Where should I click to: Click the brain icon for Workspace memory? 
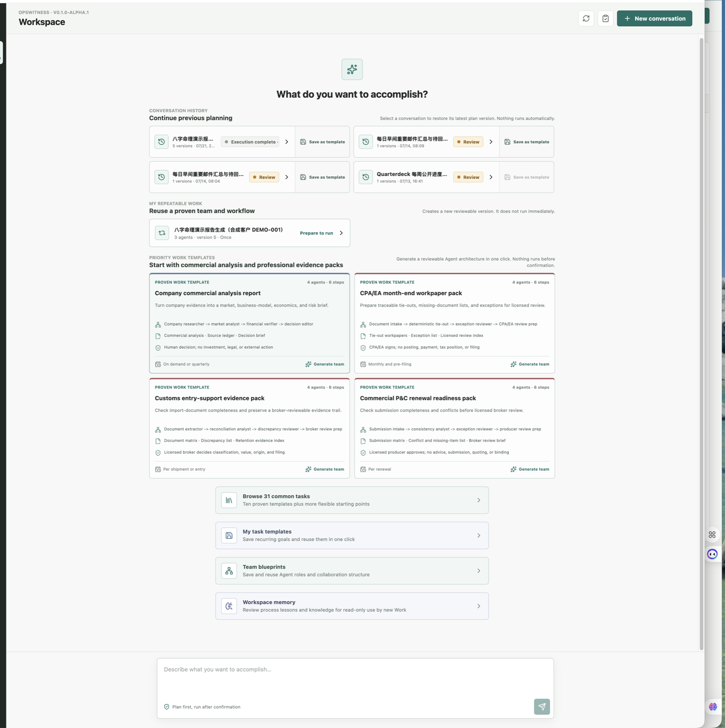(x=229, y=606)
